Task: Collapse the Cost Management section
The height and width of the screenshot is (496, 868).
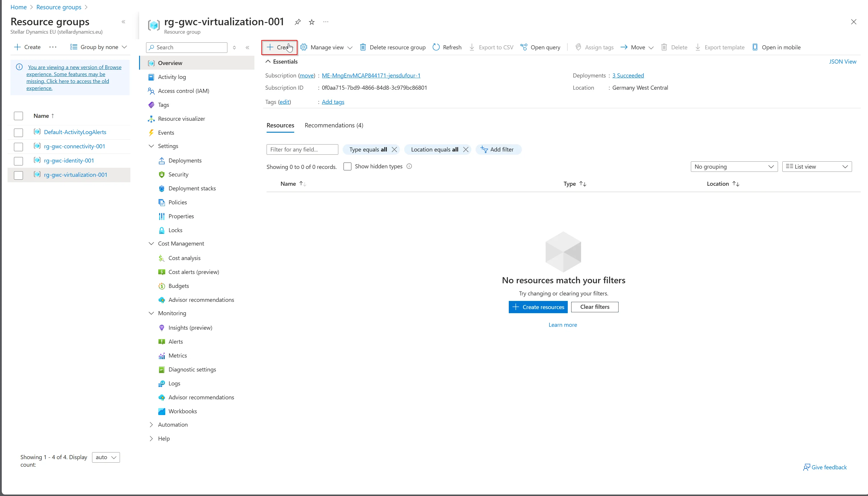Action: click(151, 244)
